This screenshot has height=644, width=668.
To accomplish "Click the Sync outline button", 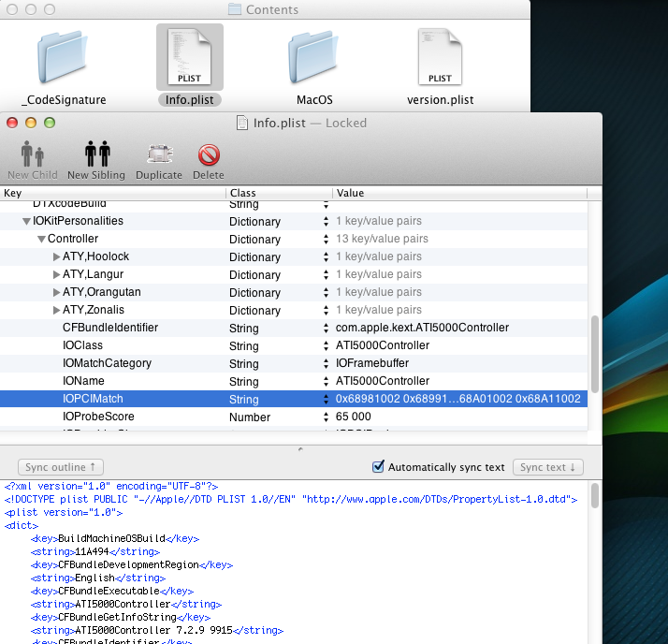I will click(x=61, y=467).
